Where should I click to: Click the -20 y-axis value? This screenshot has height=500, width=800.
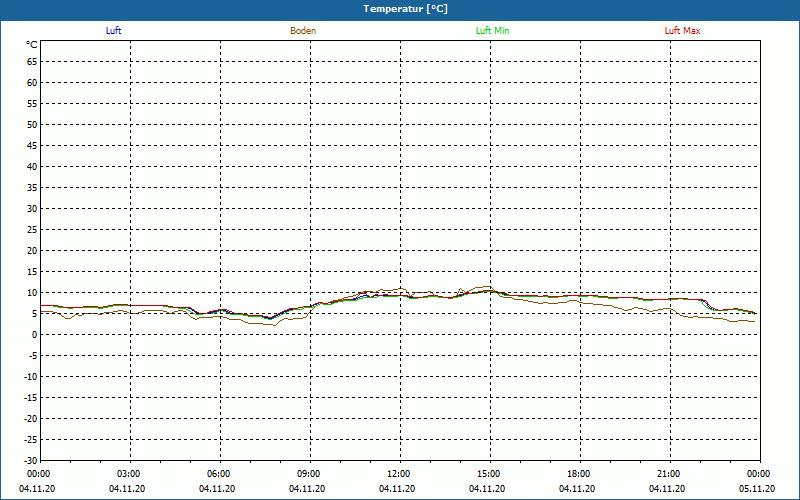(x=31, y=418)
